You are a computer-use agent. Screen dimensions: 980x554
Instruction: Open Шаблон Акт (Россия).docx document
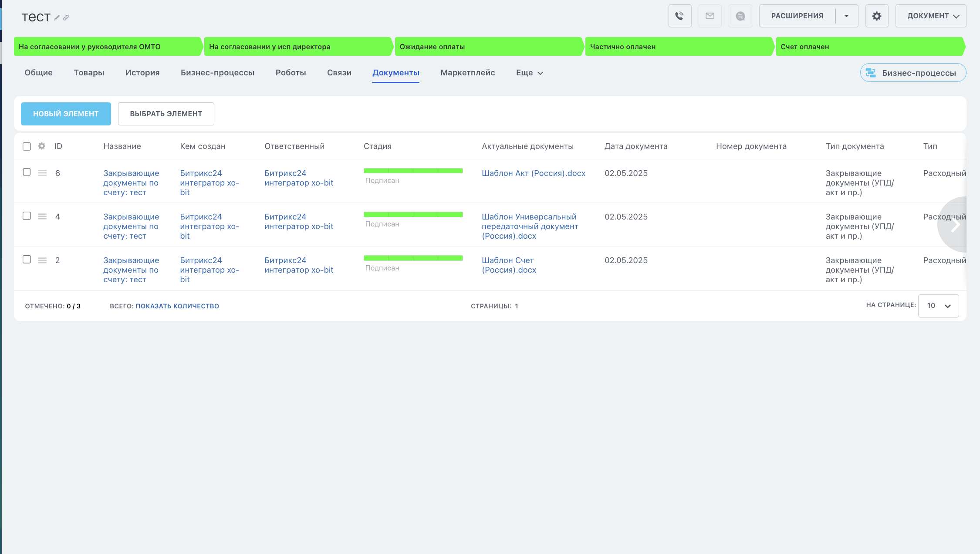pyautogui.click(x=533, y=173)
